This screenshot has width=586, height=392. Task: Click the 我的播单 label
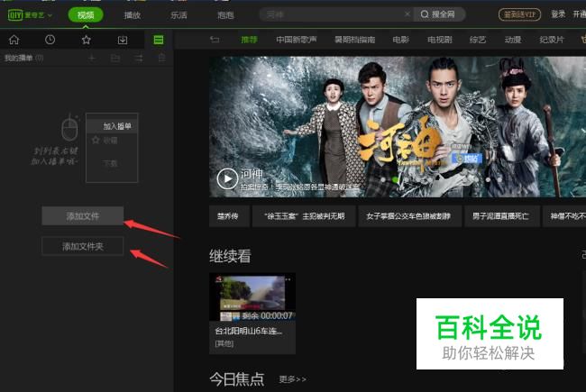[x=18, y=58]
